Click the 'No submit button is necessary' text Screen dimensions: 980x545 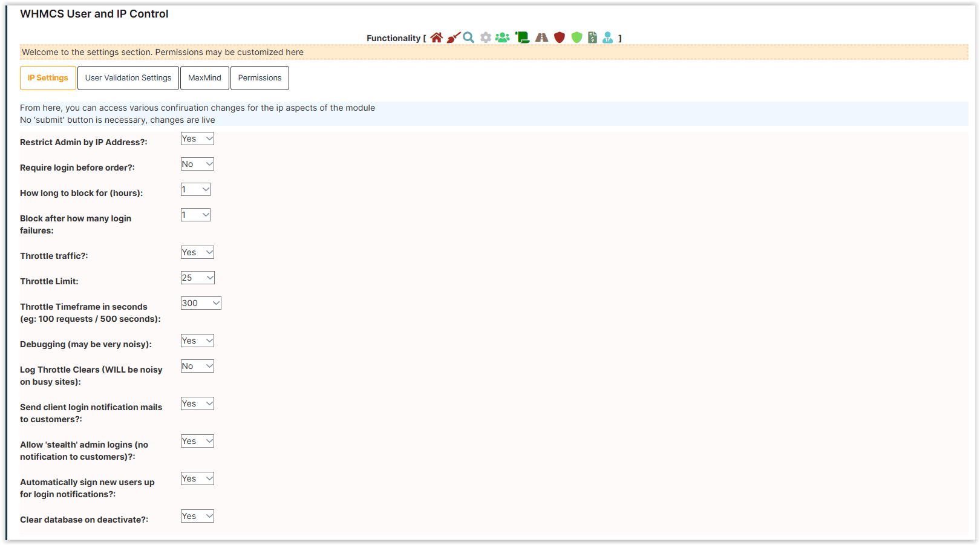click(x=117, y=120)
